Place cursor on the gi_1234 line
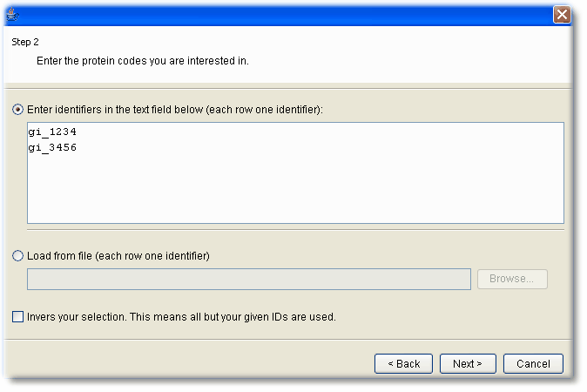This screenshot has height=392, width=587. [x=52, y=132]
